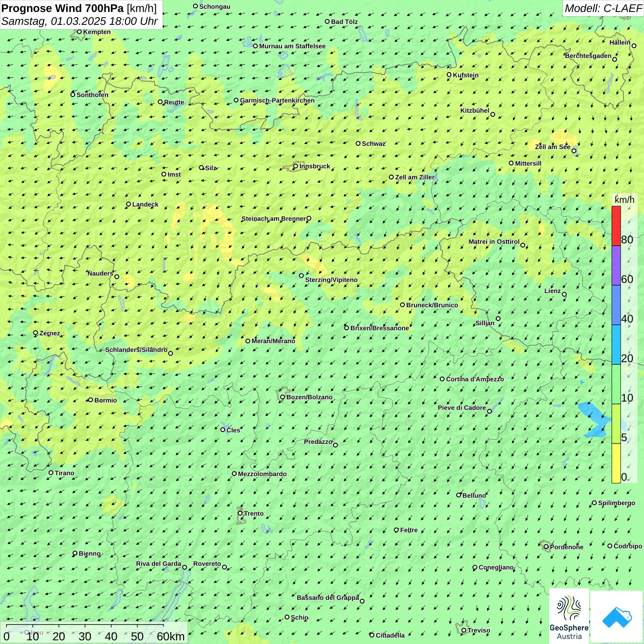
Task: Click the 'Mittersill' town label
Action: tap(528, 163)
